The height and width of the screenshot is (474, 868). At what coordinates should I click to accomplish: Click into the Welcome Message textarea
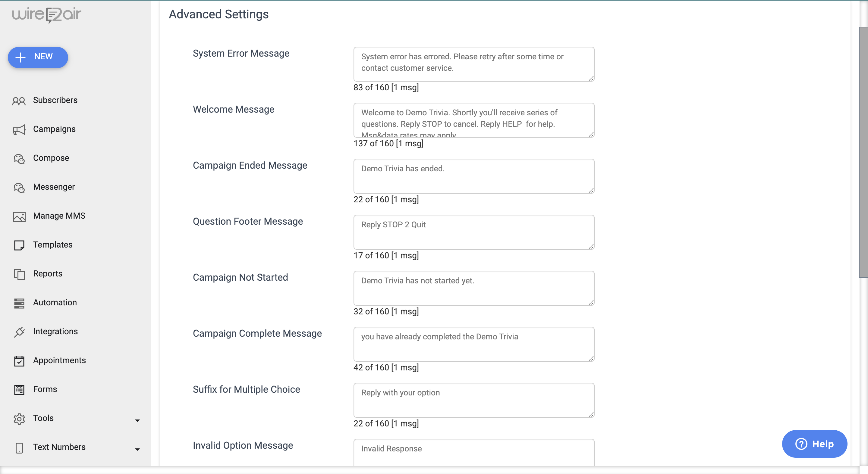click(473, 120)
